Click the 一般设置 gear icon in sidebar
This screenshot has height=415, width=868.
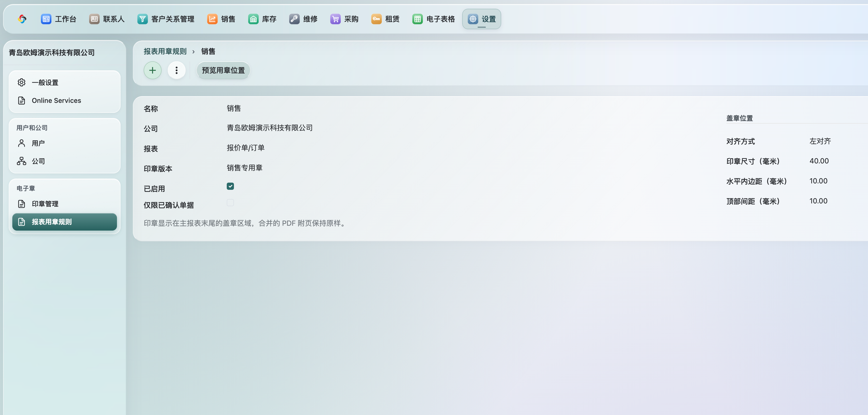click(22, 83)
